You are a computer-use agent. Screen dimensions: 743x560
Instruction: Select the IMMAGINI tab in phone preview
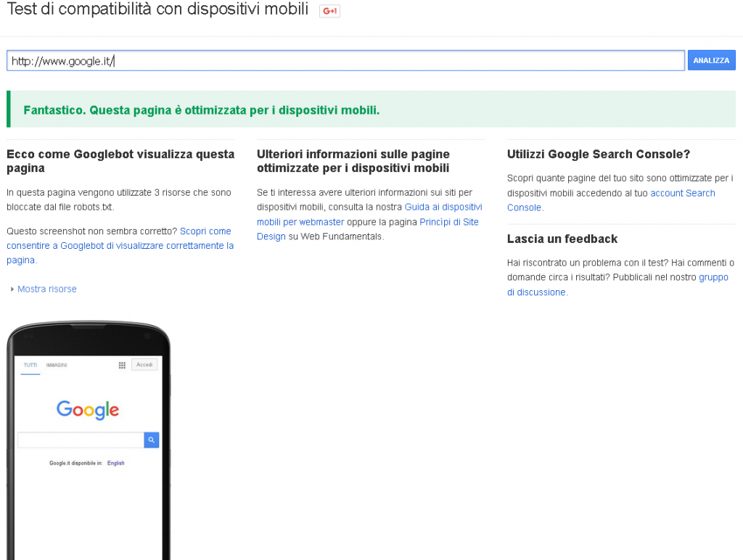click(x=57, y=366)
